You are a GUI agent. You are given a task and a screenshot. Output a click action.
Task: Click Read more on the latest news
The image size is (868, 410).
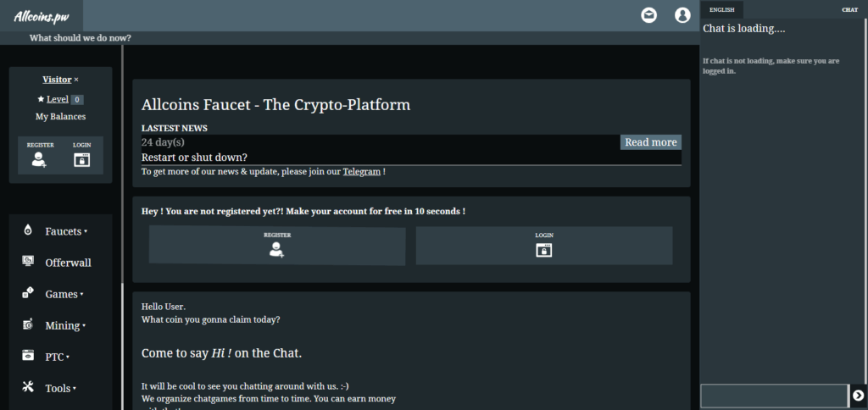coord(650,142)
